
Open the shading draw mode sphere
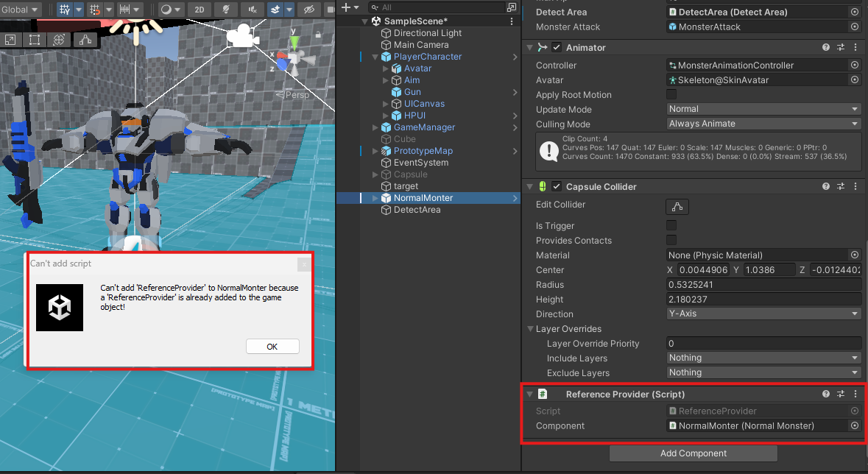[166, 10]
